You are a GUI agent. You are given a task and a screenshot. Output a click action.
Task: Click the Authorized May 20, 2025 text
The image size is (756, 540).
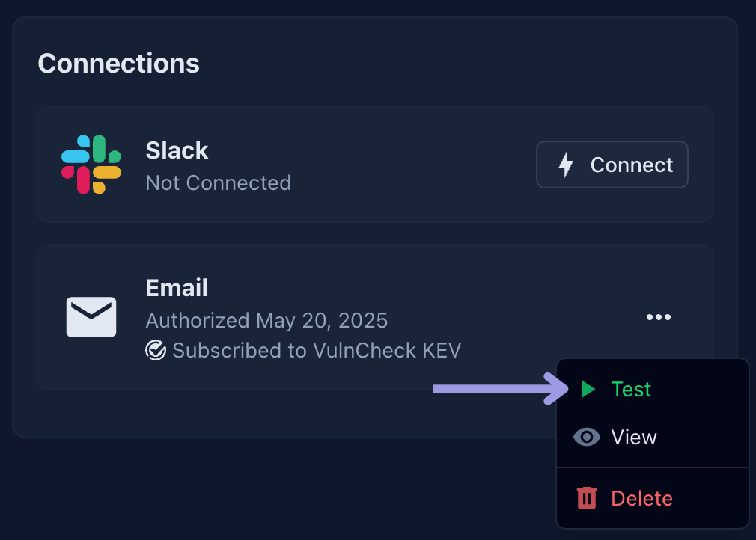click(266, 321)
